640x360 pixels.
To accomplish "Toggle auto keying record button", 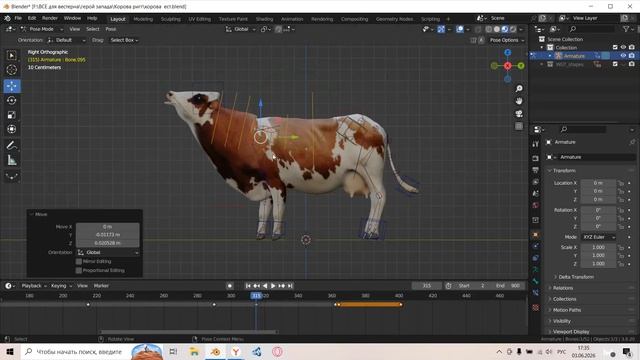I will 229,286.
